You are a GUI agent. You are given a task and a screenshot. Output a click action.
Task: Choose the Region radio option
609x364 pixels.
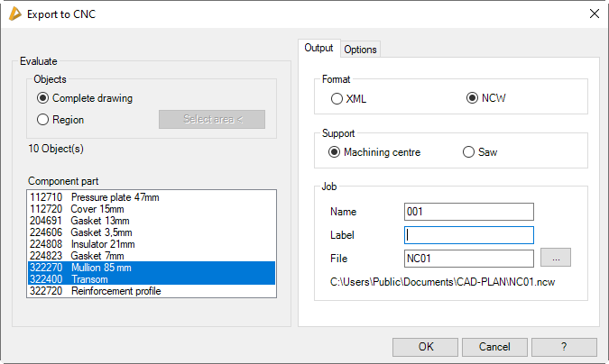point(43,119)
